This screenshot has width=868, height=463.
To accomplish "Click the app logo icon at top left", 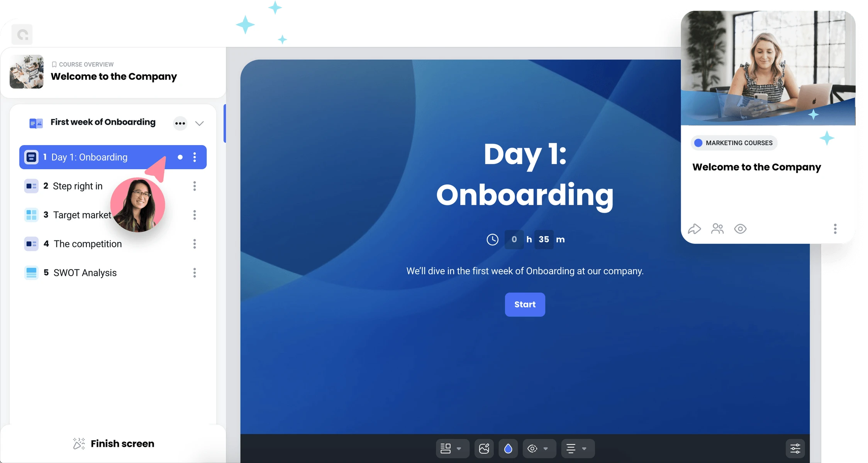I will (x=22, y=35).
